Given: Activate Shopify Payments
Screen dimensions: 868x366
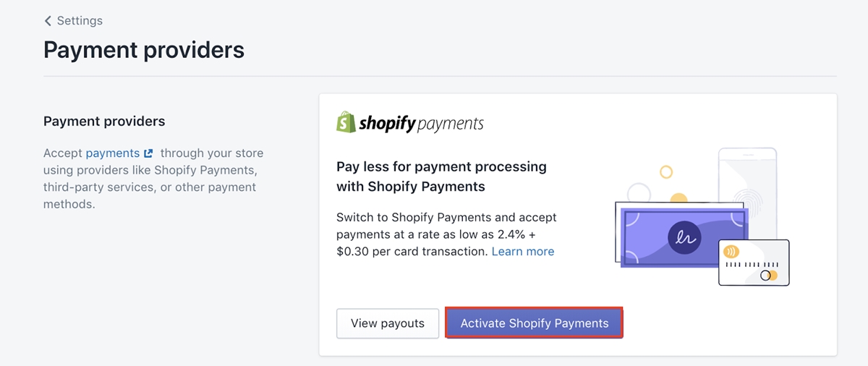Looking at the screenshot, I should pos(535,323).
